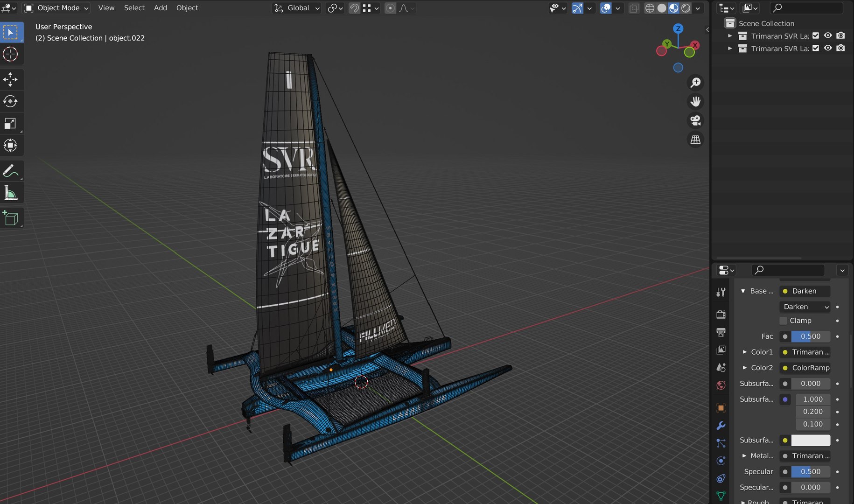This screenshot has height=504, width=854.
Task: Open snapping options dropdown
Action: (371, 8)
